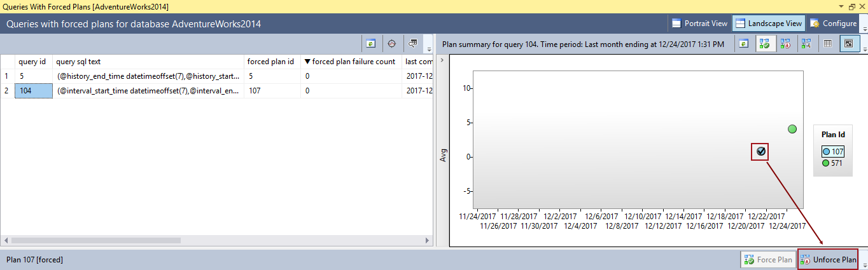Viewport: 868px width, 270px height.
Task: Switch plan summary to grid format
Action: [x=828, y=43]
